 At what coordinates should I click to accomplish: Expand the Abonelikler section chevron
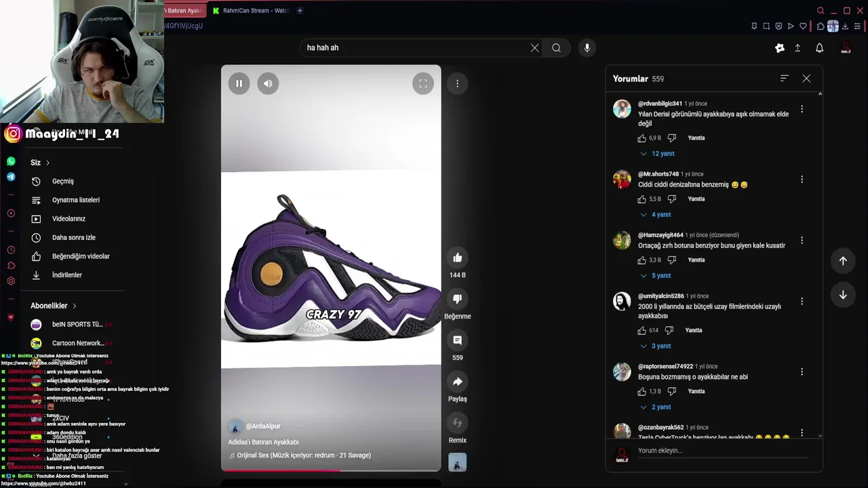click(x=74, y=306)
